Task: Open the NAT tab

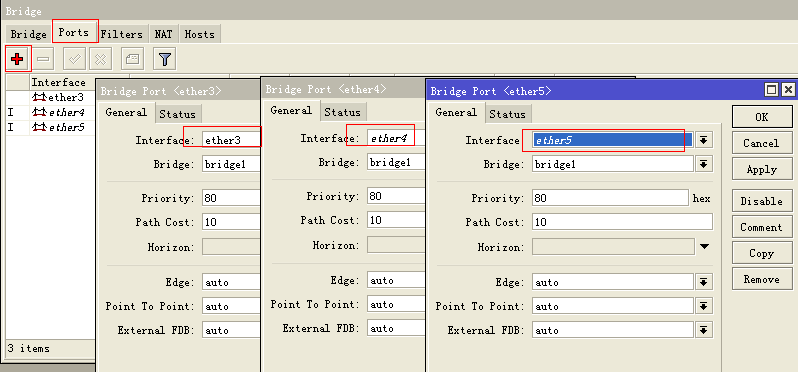Action: 163,34
